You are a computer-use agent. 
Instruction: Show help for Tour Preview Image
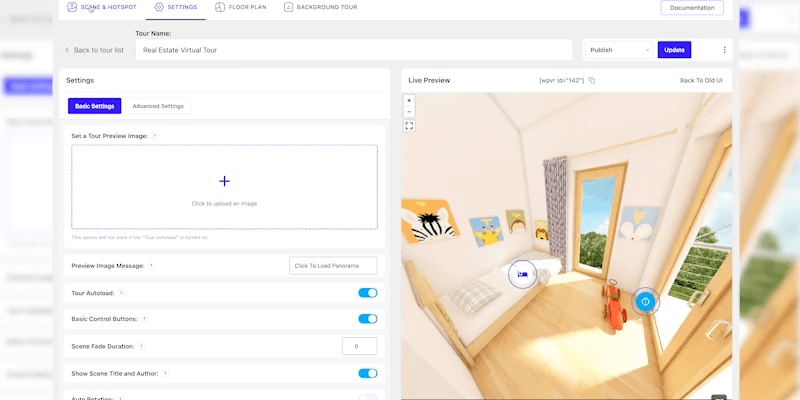point(155,136)
